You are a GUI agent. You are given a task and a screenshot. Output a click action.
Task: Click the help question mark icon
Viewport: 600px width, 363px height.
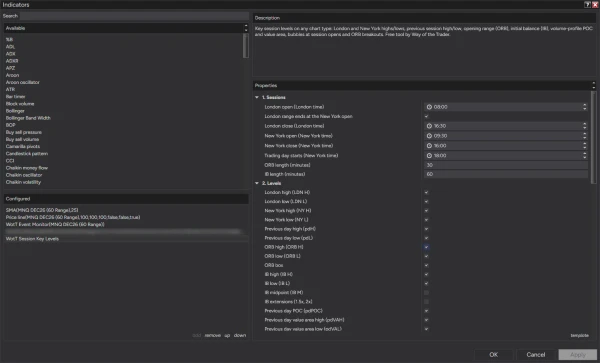(x=587, y=5)
